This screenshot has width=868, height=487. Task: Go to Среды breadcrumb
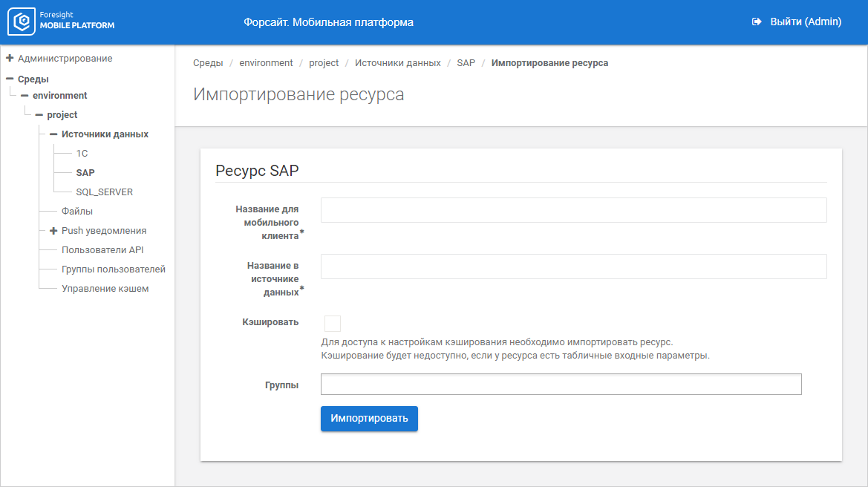click(x=208, y=63)
